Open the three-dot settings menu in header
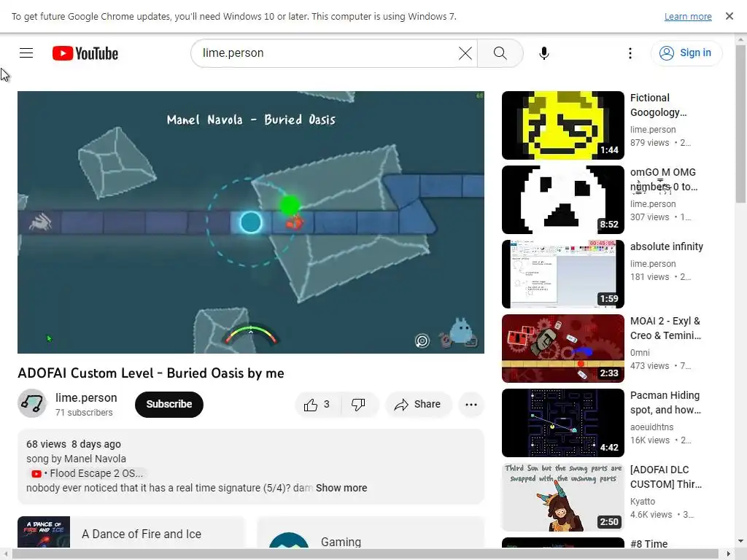Screen dimensions: 747x560 [x=630, y=52]
